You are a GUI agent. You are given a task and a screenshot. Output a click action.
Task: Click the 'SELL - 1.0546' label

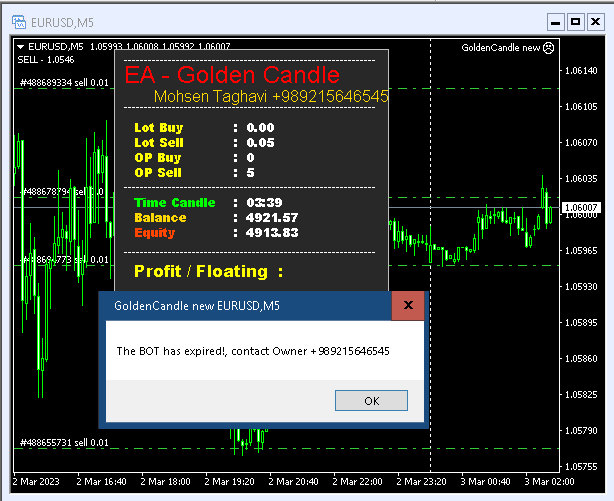pos(46,60)
